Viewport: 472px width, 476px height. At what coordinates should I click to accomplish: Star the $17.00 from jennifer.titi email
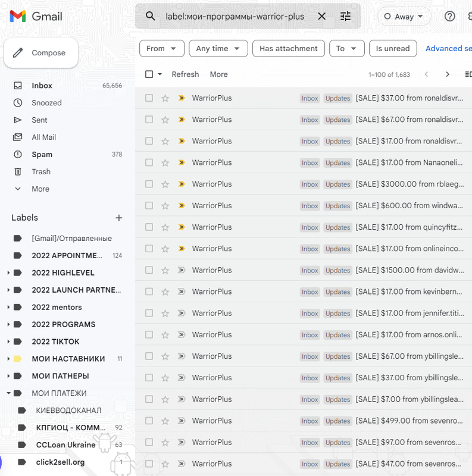click(x=165, y=314)
